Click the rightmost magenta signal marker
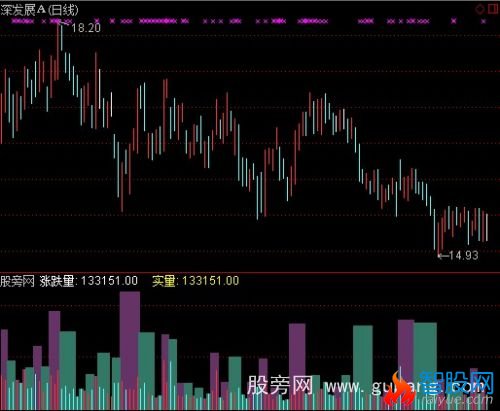500x411 pixels. pos(483,21)
